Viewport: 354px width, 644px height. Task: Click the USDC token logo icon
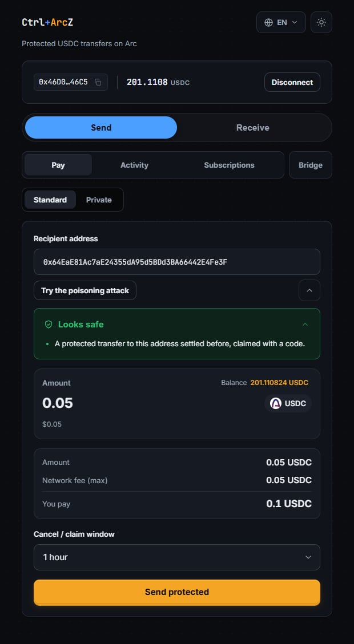(275, 403)
